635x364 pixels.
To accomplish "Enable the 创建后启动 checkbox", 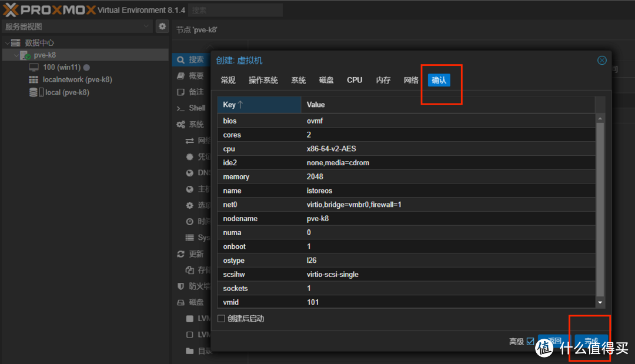I will point(221,319).
